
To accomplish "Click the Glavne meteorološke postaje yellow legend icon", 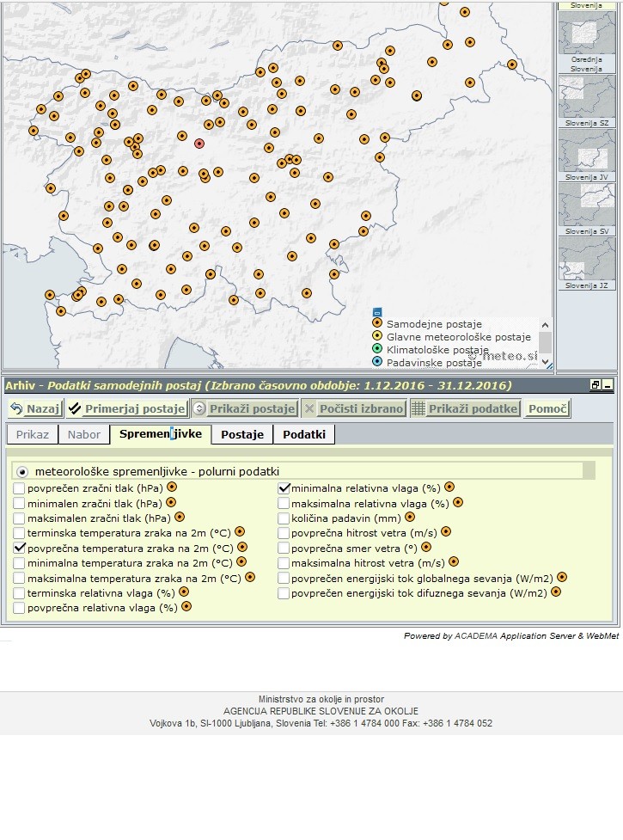I will click(376, 336).
